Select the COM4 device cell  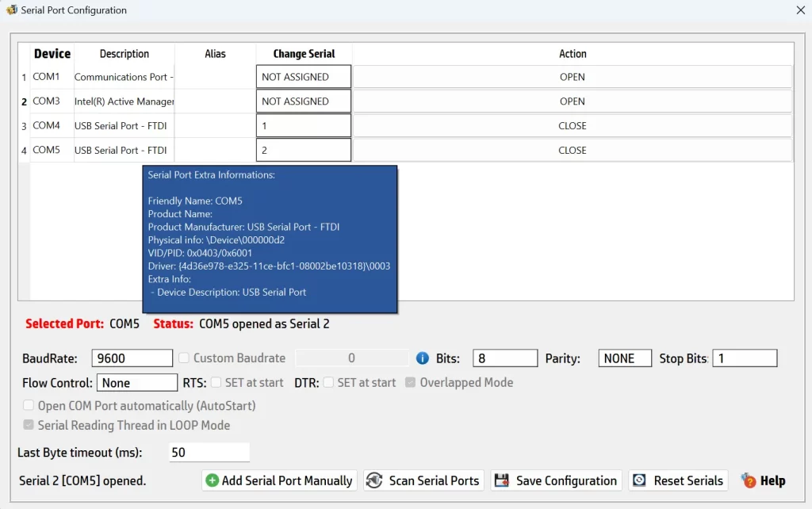[x=52, y=125]
